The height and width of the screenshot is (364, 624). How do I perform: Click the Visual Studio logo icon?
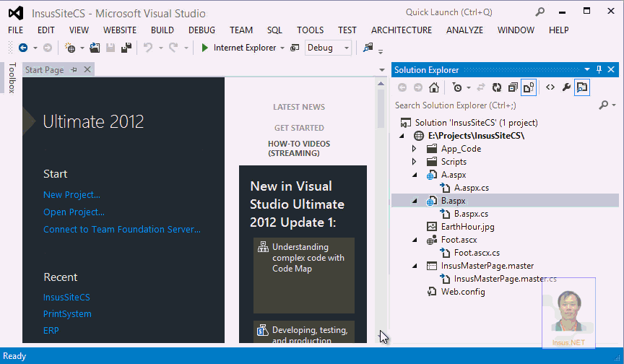(x=16, y=13)
